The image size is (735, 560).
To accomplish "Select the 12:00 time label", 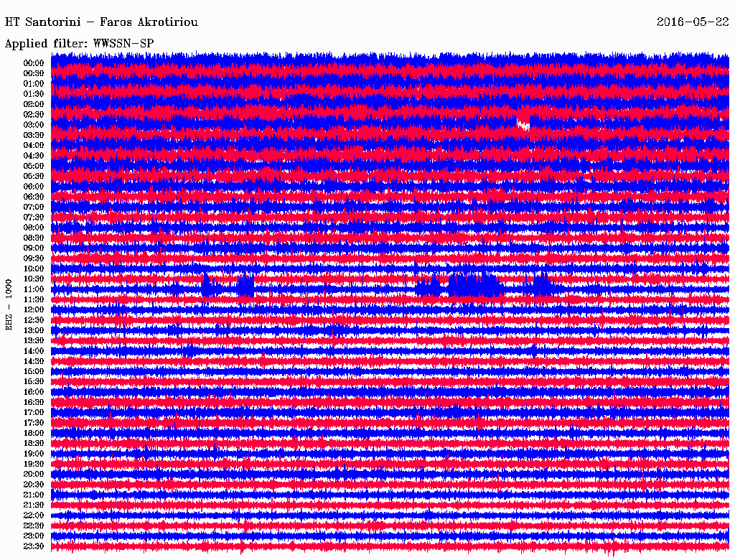I will [34, 309].
